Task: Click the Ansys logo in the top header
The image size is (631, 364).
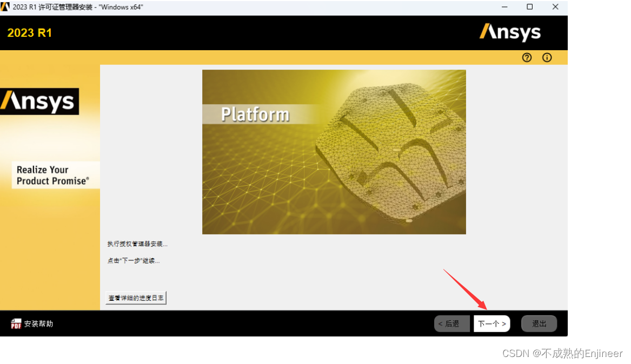Action: pos(510,32)
